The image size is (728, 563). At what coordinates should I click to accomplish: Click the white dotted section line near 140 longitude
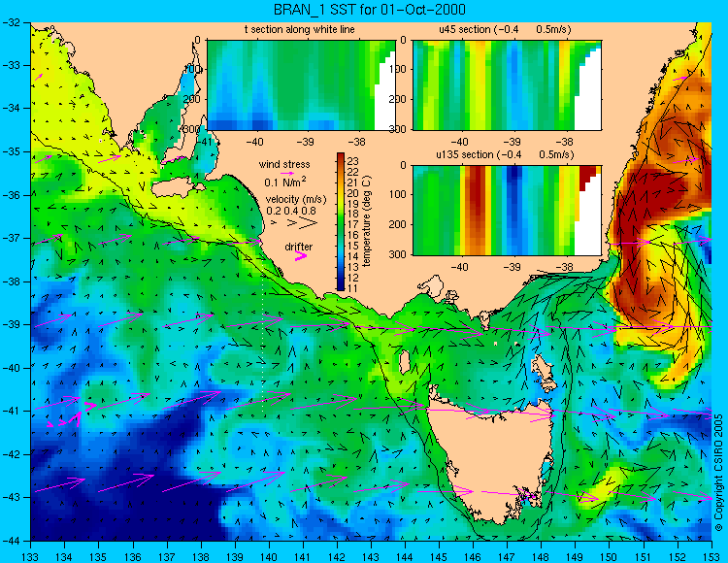[x=263, y=346]
